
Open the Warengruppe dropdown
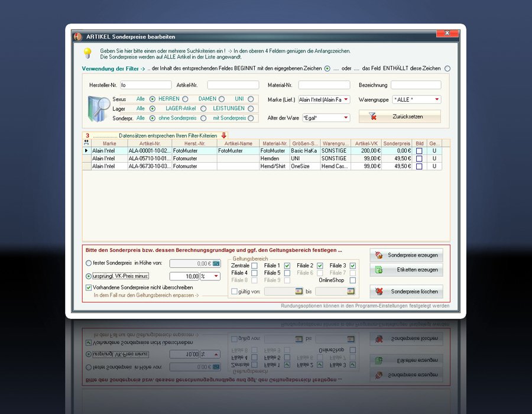point(437,99)
